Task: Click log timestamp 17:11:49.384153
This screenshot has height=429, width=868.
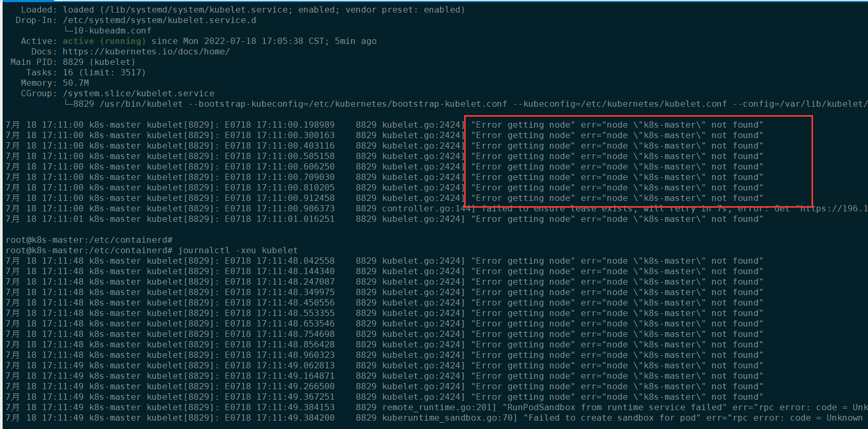Action: coord(295,407)
